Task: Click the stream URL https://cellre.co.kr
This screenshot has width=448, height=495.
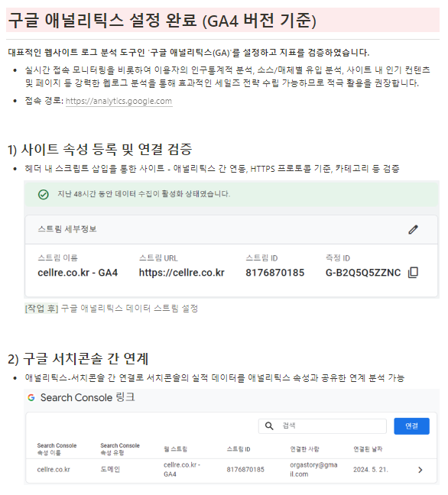Action: 181,273
